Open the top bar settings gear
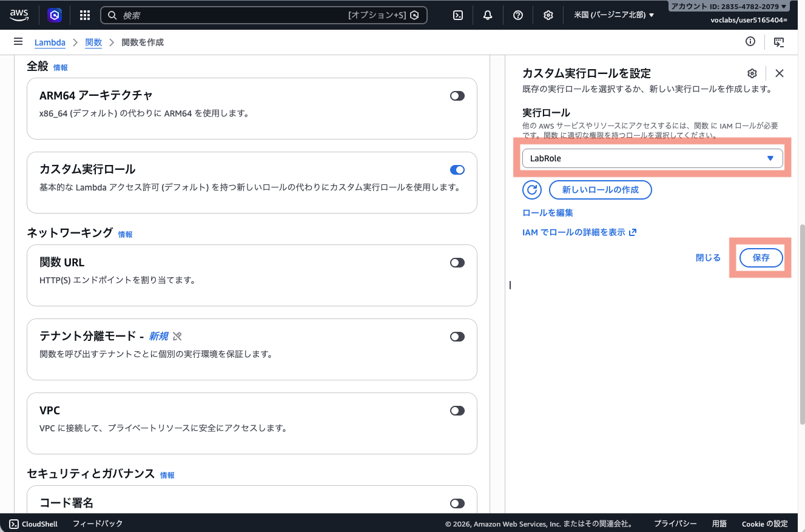 coord(548,15)
